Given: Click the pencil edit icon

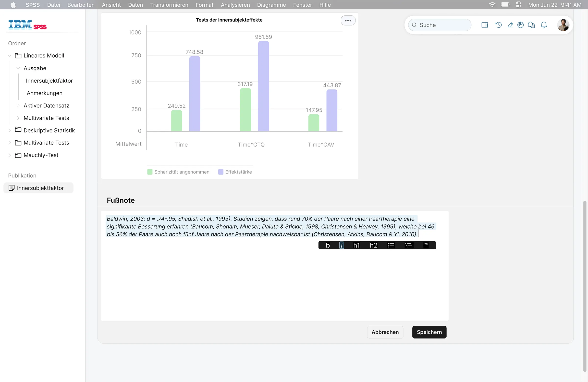Looking at the screenshot, I should tap(510, 25).
